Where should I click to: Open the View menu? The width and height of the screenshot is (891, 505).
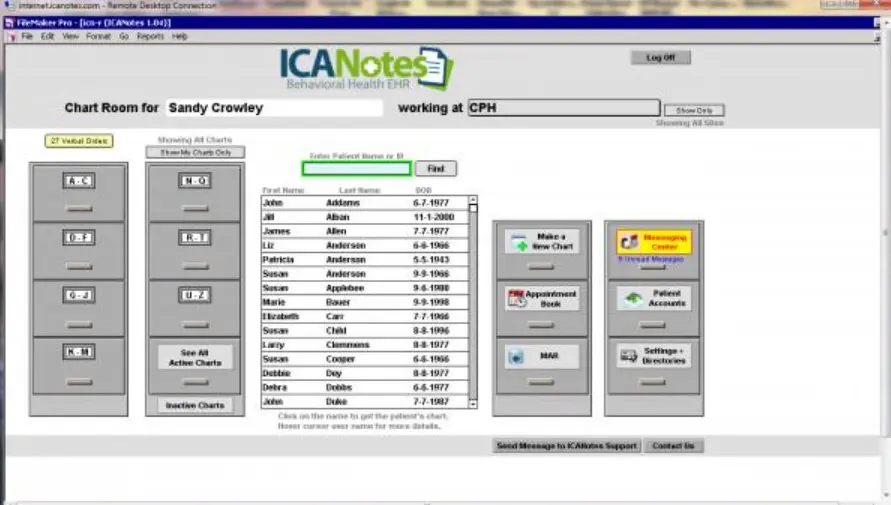click(x=70, y=36)
